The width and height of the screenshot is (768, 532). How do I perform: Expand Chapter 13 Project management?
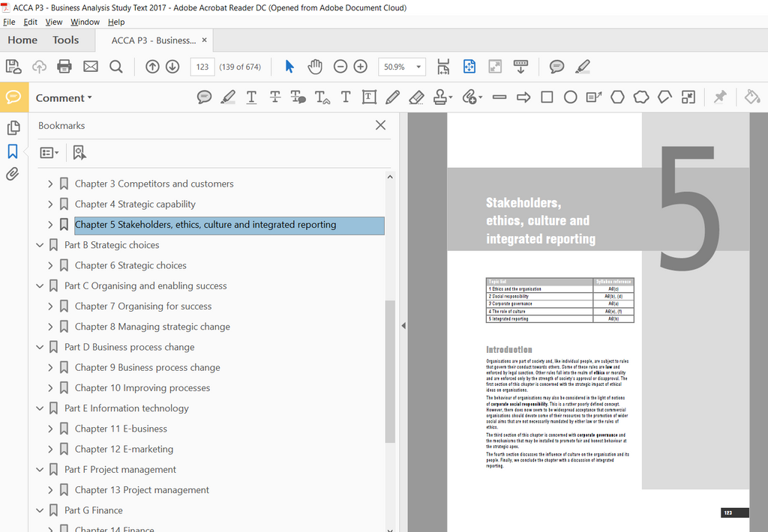click(x=50, y=490)
